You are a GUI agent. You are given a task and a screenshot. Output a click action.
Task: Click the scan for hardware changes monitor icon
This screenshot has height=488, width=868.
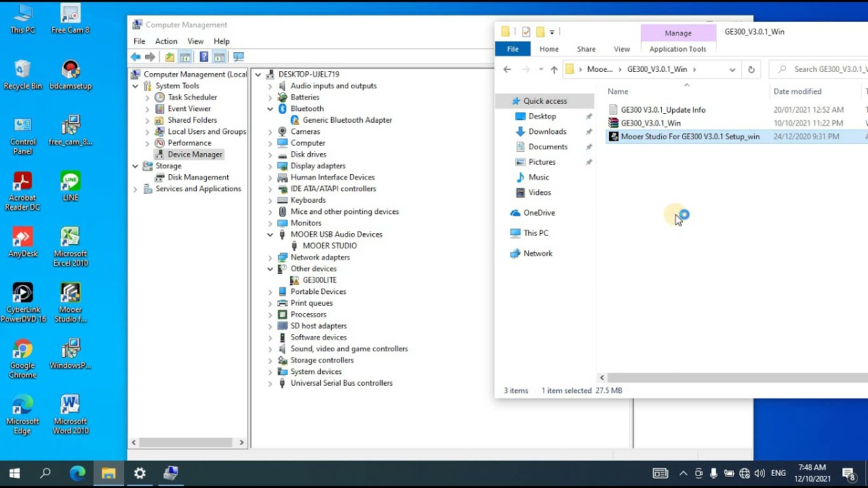tap(238, 57)
